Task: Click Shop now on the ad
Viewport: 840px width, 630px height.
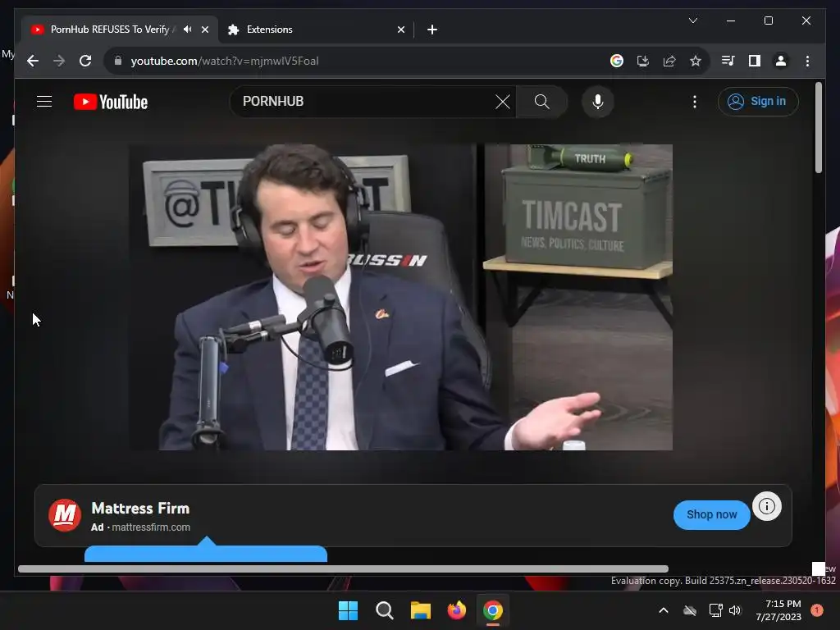Action: (711, 515)
